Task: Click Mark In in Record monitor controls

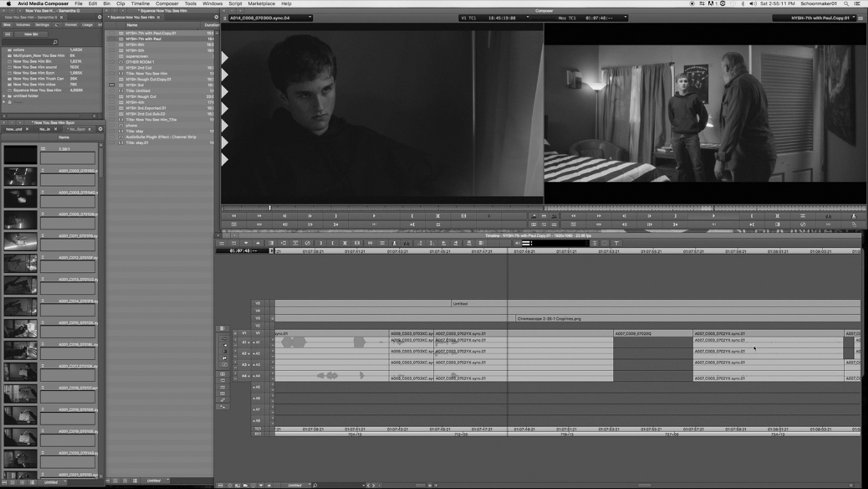Action: point(752,216)
